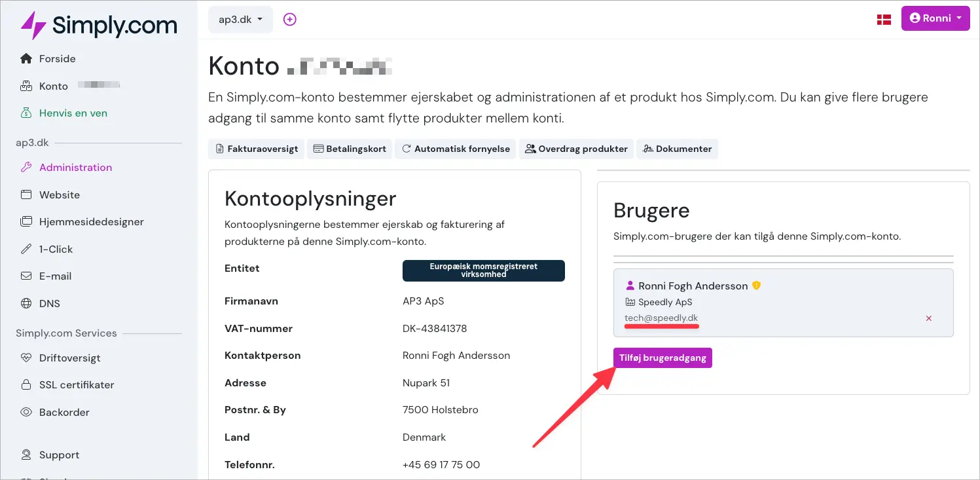Click the SSL certifikater padlock icon
Screen dimensions: 980x480
click(26, 385)
